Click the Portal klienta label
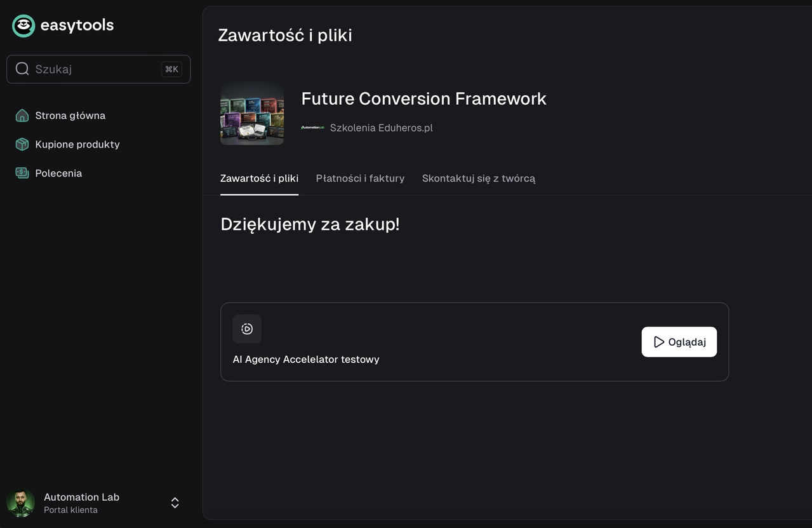Image resolution: width=812 pixels, height=528 pixels. (70, 510)
